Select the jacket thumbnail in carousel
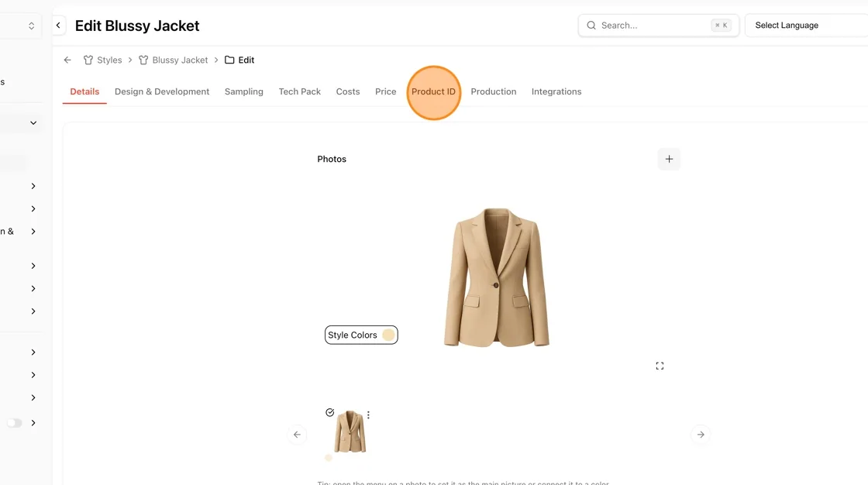Screen dimensions: 868x485 350,432
